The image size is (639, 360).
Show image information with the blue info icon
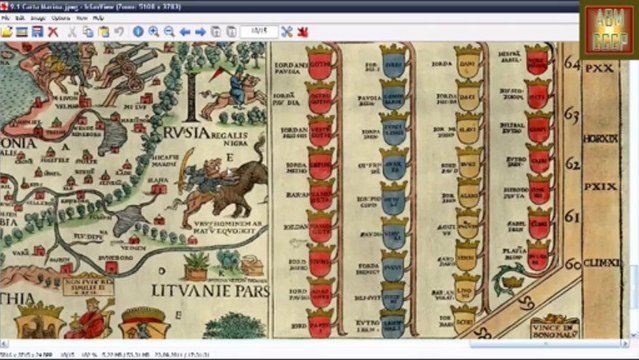(139, 31)
